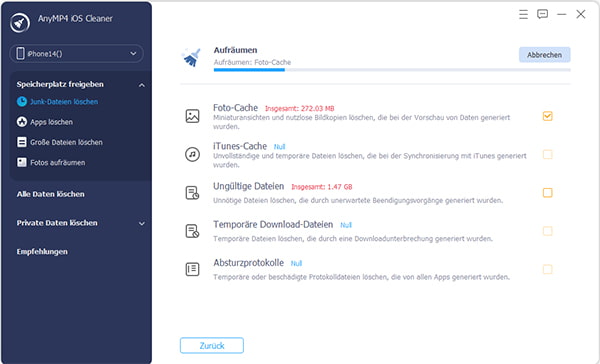
Task: Toggle the Absturzprotokolle checkbox
Action: click(548, 269)
